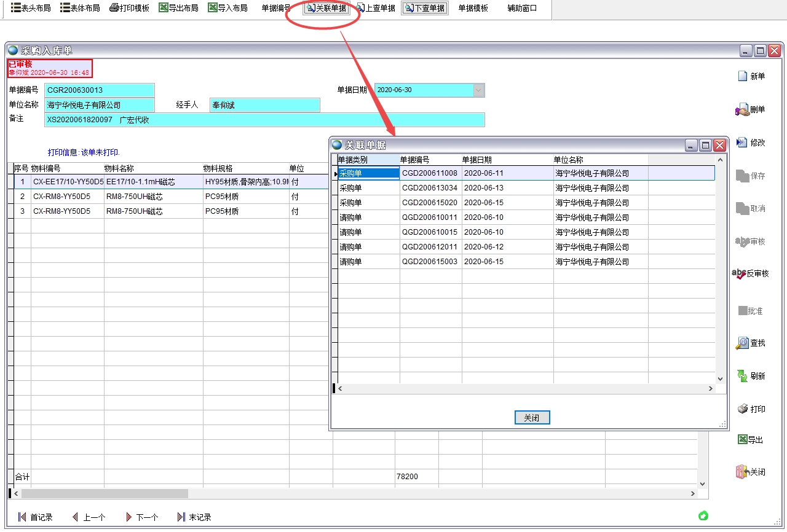Open 表头布局 in the top toolbar

(31, 8)
